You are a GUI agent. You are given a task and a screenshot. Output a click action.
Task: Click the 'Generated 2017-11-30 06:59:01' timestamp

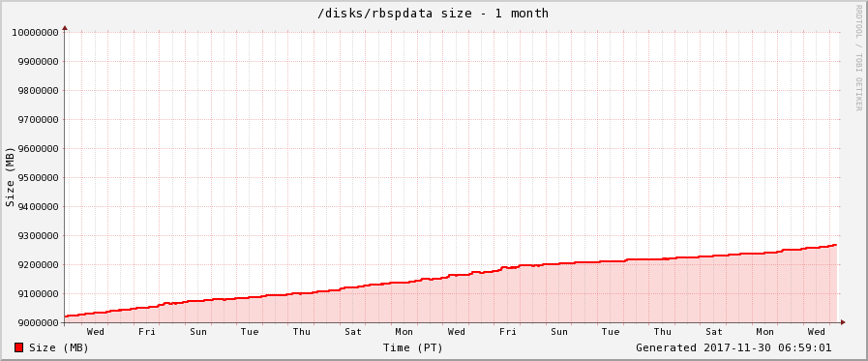[733, 347]
